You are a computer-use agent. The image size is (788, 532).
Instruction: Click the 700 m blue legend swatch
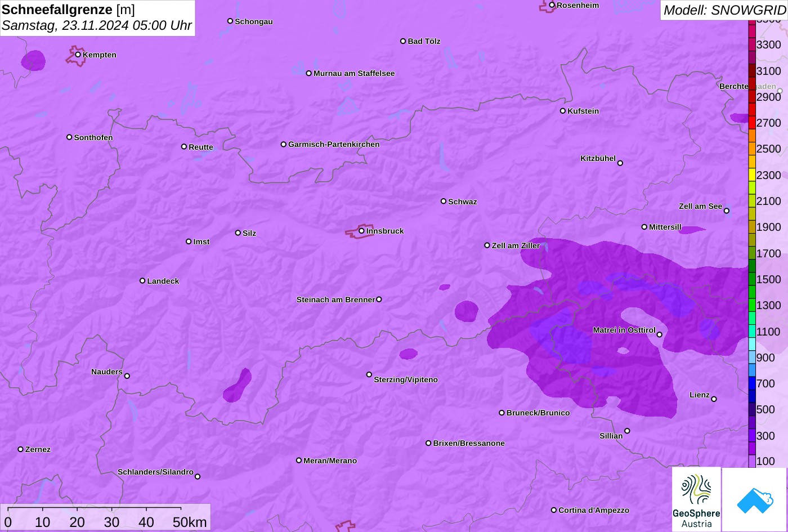pos(752,383)
